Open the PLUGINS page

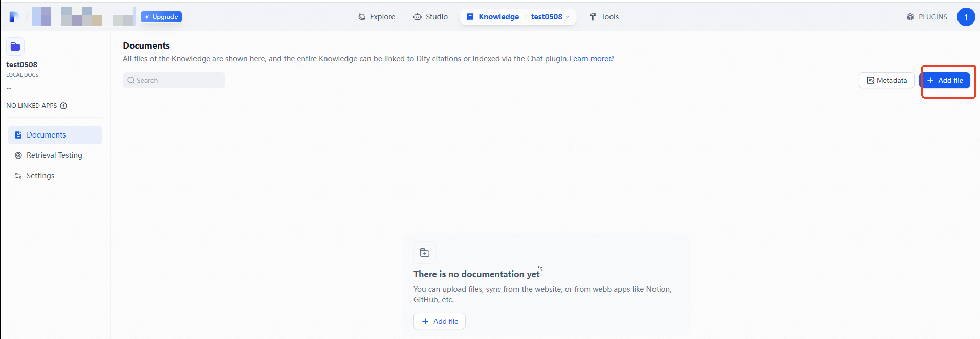(927, 17)
